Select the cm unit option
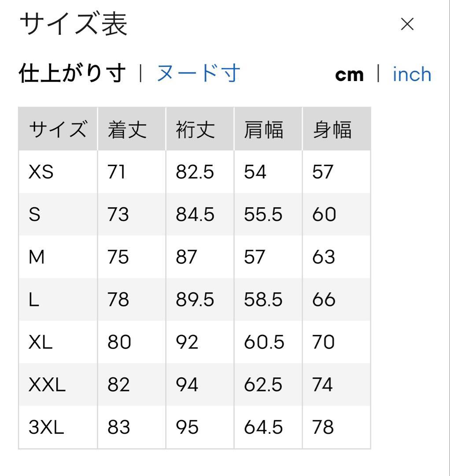450x476 pixels. [x=349, y=74]
